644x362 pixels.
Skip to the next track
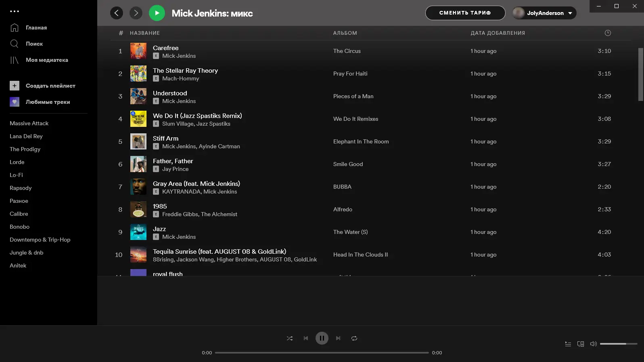coord(338,338)
